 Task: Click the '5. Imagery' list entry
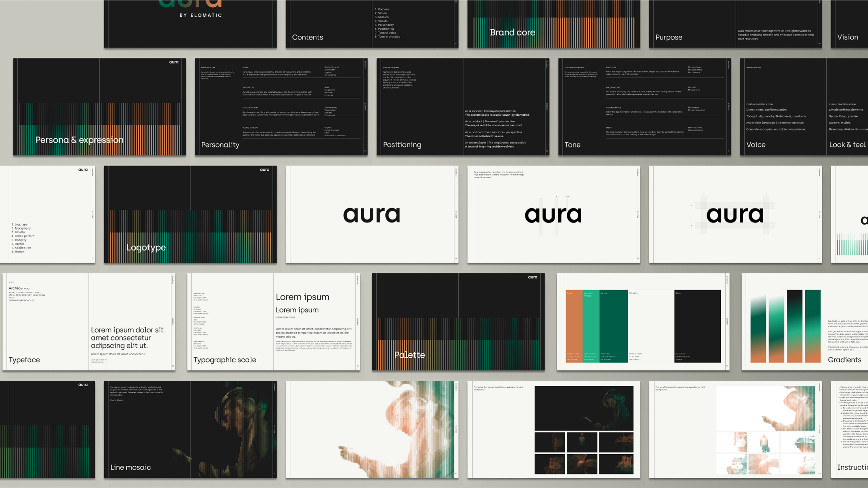tap(19, 240)
